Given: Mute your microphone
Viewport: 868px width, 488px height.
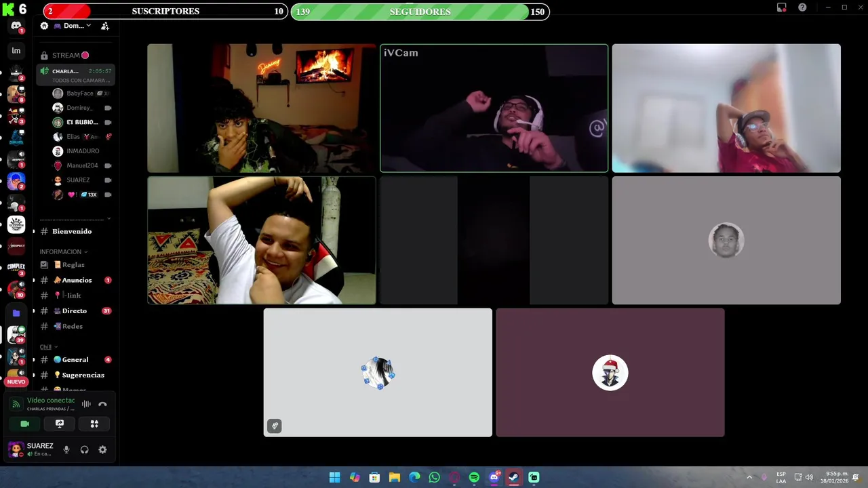Looking at the screenshot, I should (66, 449).
